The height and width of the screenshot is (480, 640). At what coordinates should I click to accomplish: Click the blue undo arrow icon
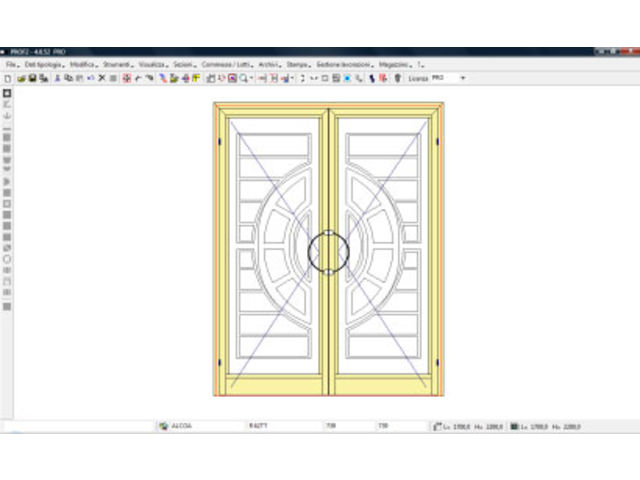click(x=91, y=78)
